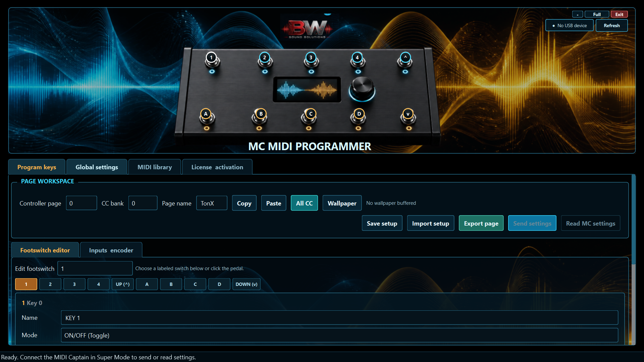Click the Send settings button

pyautogui.click(x=532, y=223)
